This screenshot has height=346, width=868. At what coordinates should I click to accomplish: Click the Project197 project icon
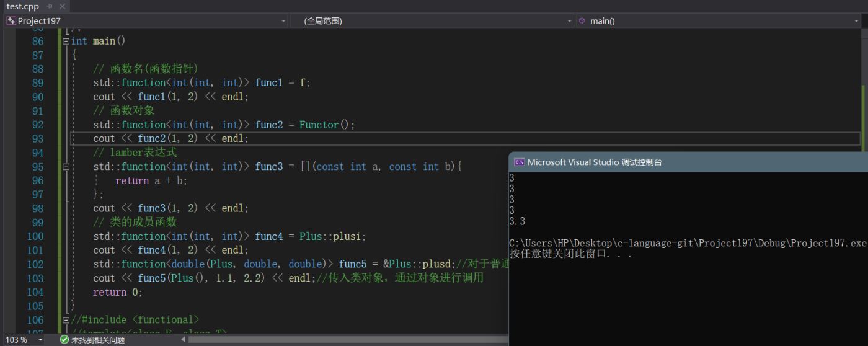[11, 20]
